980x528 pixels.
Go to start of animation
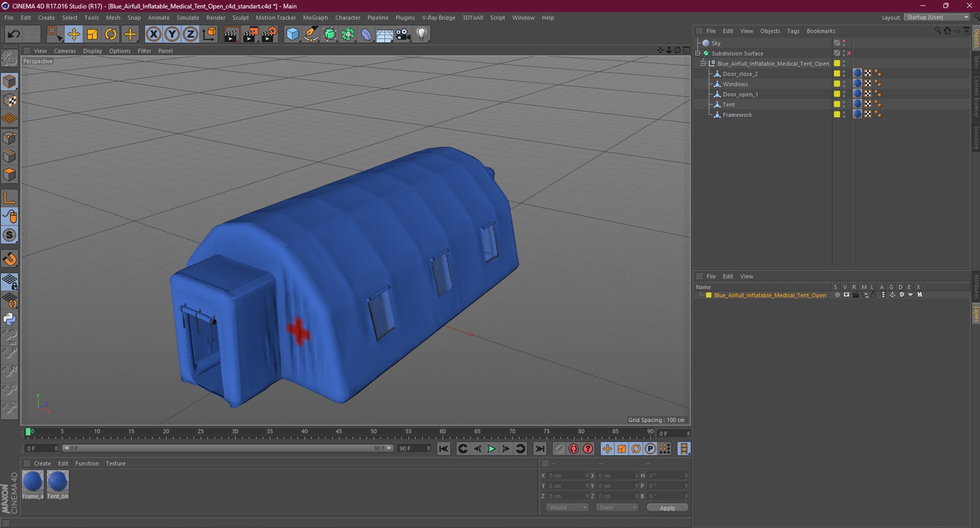click(x=444, y=449)
